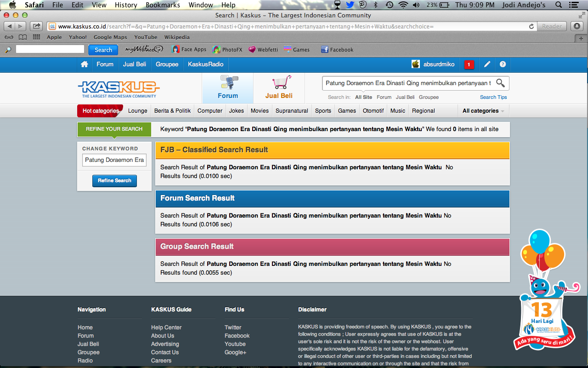Open the new tab plus button
Image resolution: width=588 pixels, height=368 pixels.
point(581,38)
